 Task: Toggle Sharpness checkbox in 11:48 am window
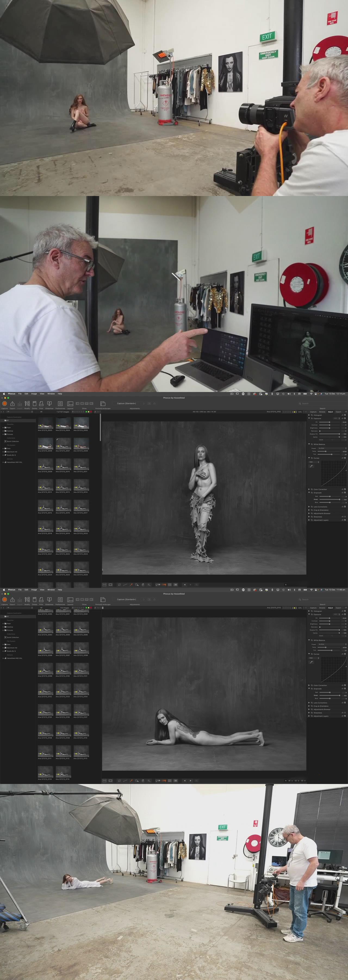click(345, 713)
